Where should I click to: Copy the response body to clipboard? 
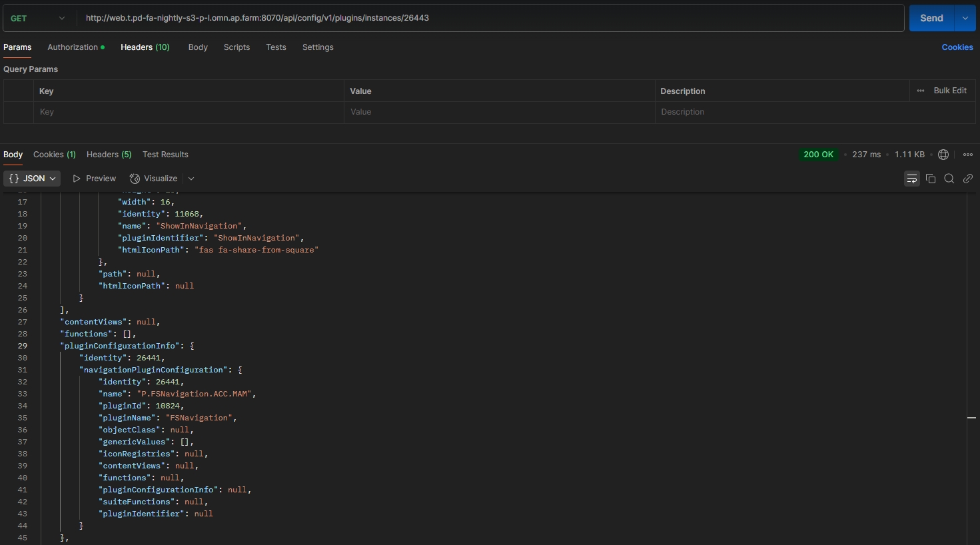pos(931,179)
